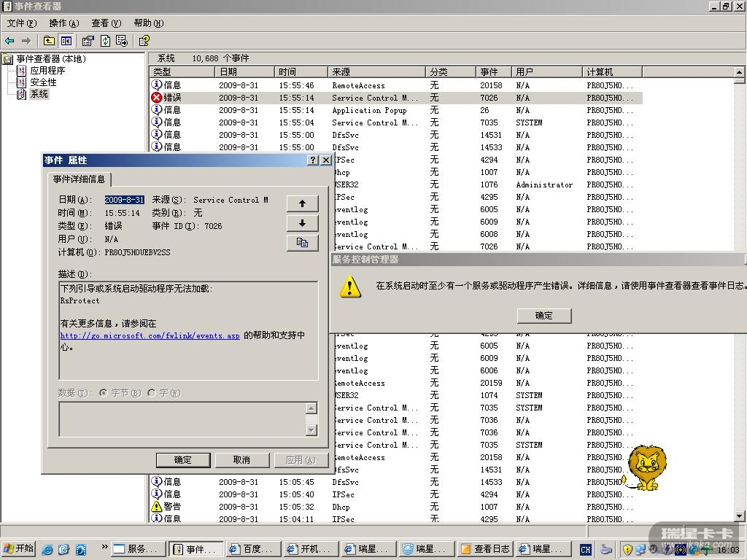The width and height of the screenshot is (747, 560).
Task: Click 取消 in the event properties dialog
Action: [241, 459]
